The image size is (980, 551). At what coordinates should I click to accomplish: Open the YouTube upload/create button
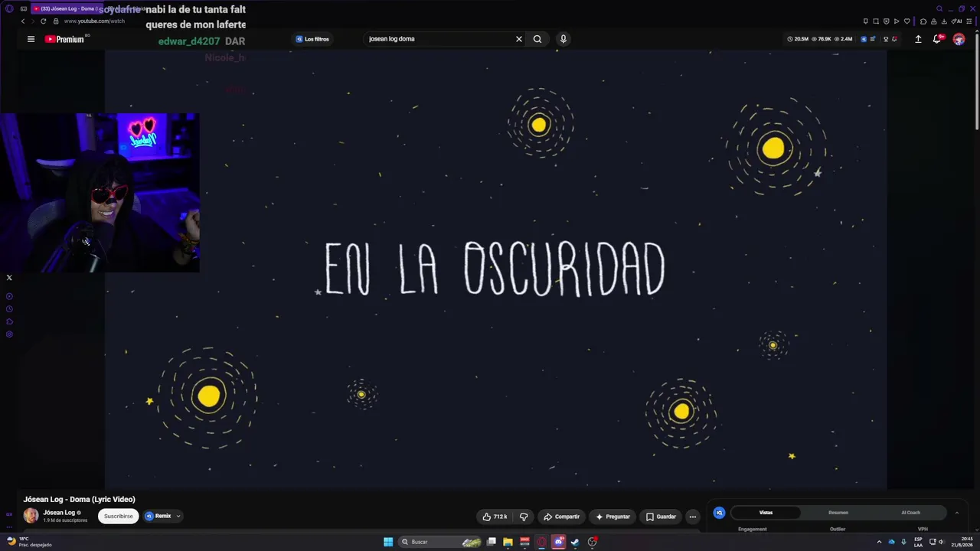pyautogui.click(x=918, y=39)
